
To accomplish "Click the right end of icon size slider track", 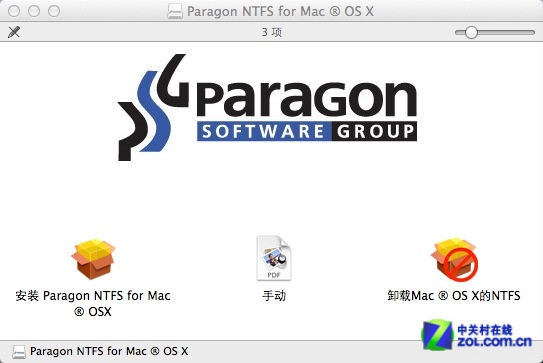I will pyautogui.click(x=532, y=32).
